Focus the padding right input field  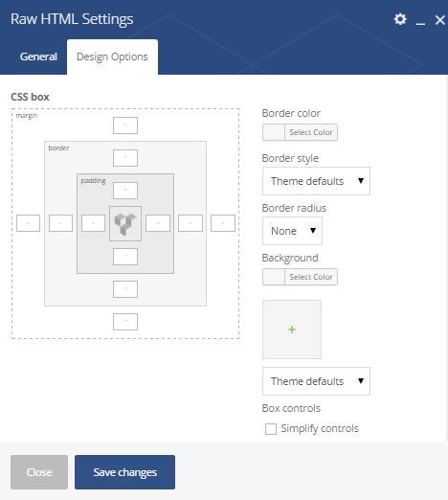point(158,223)
